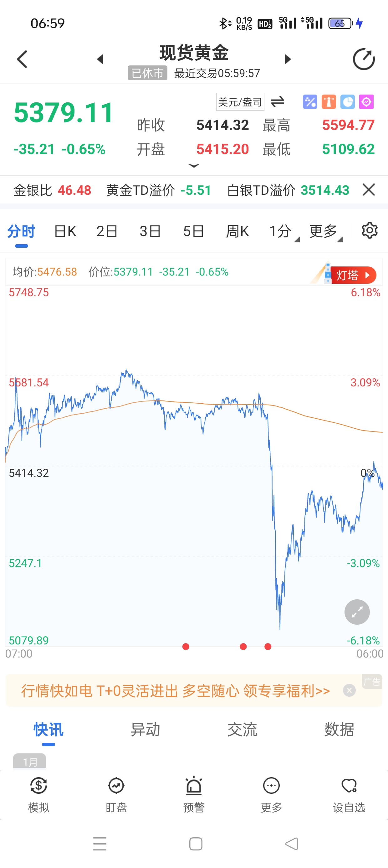Tap the 灯塔 red button
This screenshot has height=868, width=388.
coord(353,275)
